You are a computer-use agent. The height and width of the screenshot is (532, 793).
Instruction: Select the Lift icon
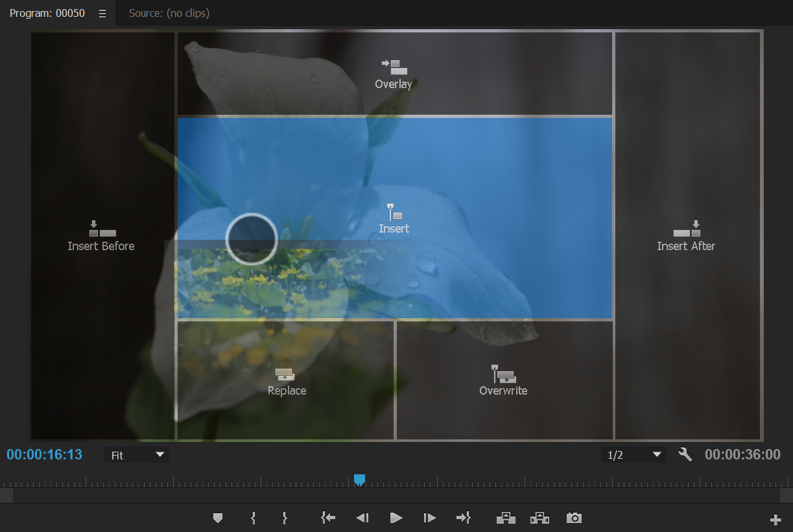click(505, 518)
